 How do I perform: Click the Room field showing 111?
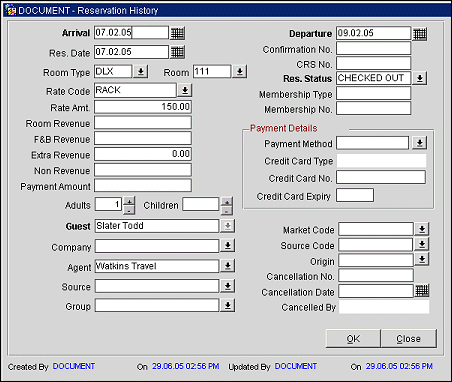(212, 72)
